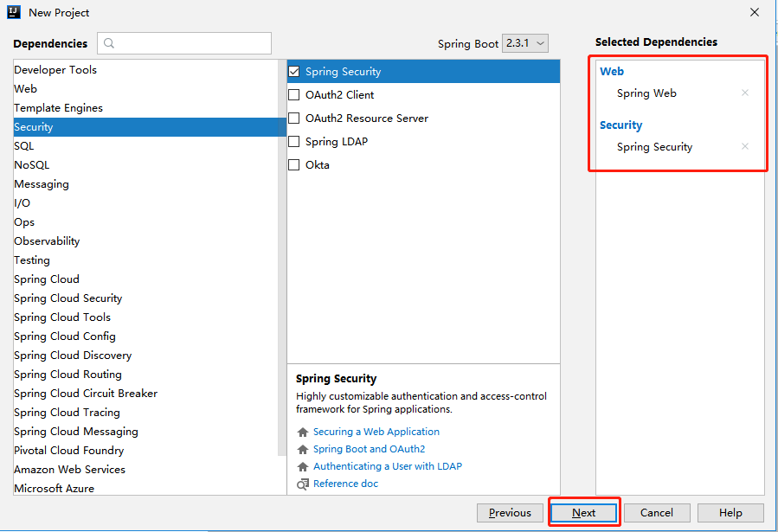Click the search magnifier icon
778x532 pixels.
(109, 43)
